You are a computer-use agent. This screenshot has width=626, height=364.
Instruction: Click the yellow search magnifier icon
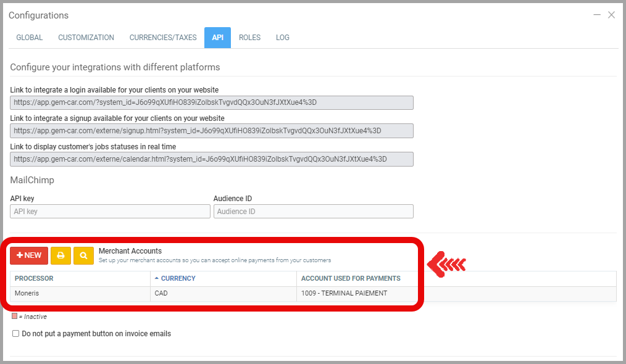tap(83, 255)
